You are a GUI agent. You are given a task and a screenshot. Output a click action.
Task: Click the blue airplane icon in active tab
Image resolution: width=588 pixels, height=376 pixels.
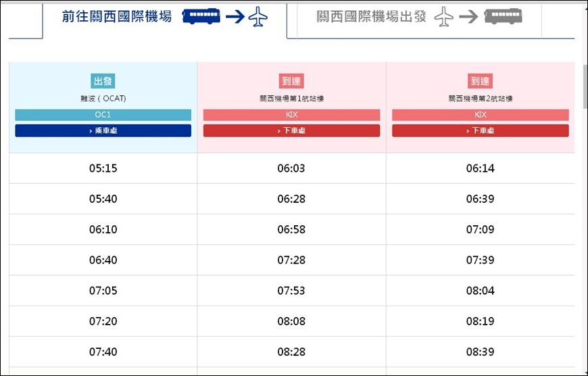[x=258, y=17]
